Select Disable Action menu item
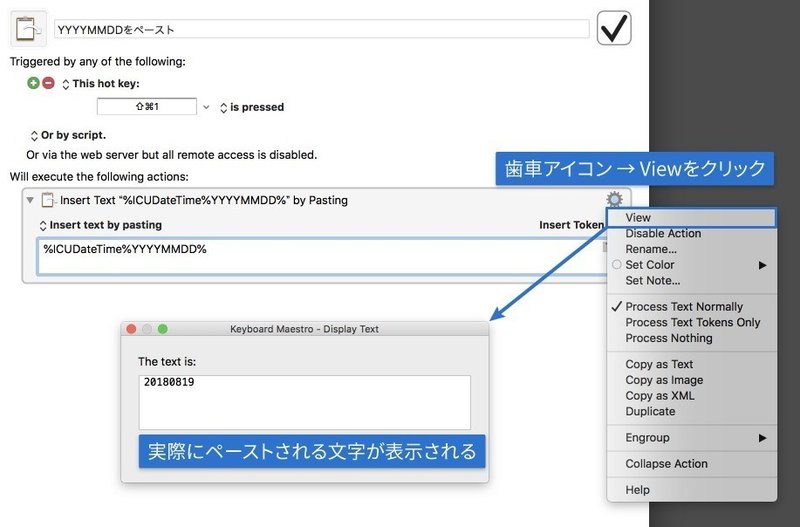The image size is (800, 527). 691,233
